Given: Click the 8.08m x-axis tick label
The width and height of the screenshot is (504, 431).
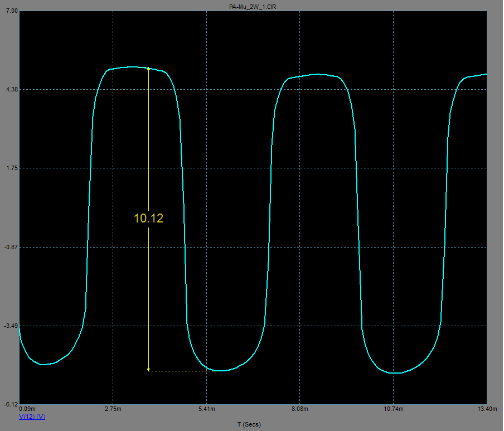Looking at the screenshot, I should point(300,410).
